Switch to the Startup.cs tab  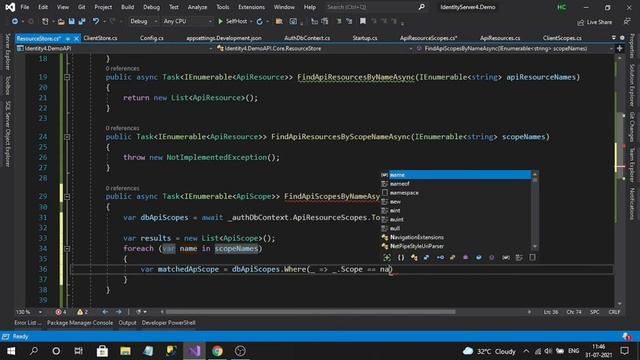[364, 38]
